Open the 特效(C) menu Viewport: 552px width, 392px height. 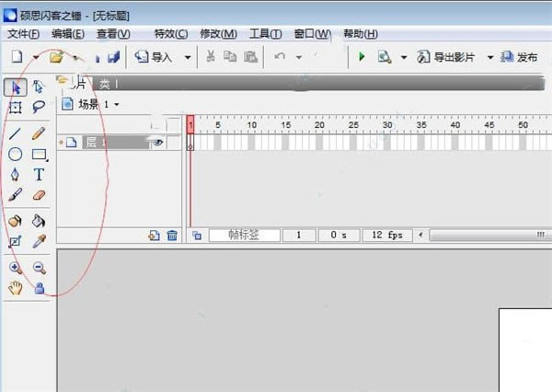(x=170, y=34)
